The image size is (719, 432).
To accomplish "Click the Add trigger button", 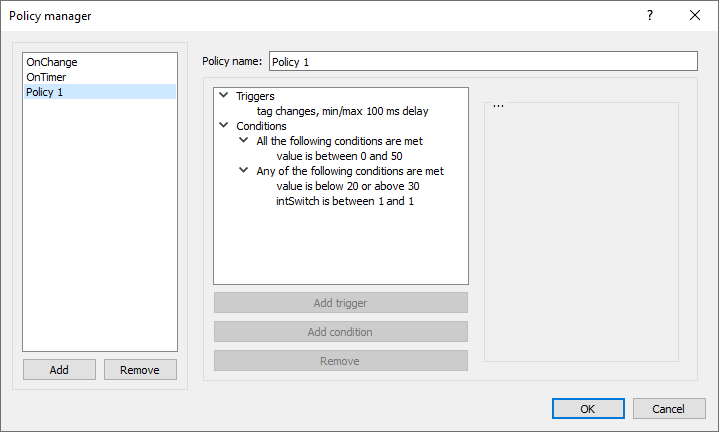I will pyautogui.click(x=340, y=303).
